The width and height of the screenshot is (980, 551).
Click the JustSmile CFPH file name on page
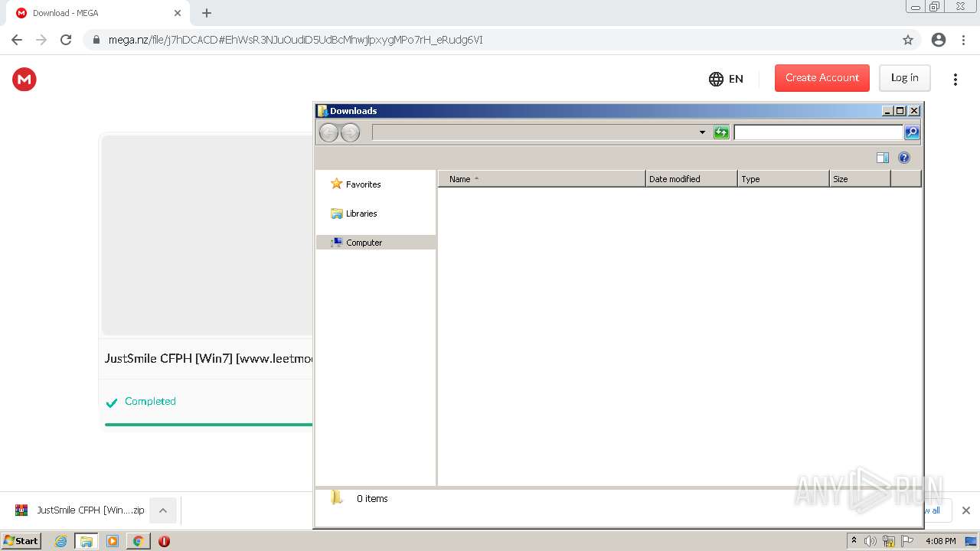tap(209, 358)
